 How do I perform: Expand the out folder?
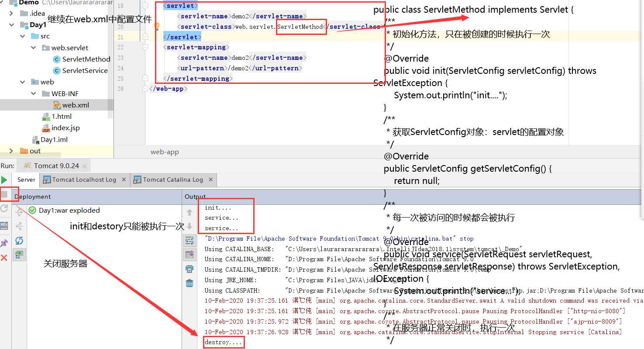(x=11, y=151)
